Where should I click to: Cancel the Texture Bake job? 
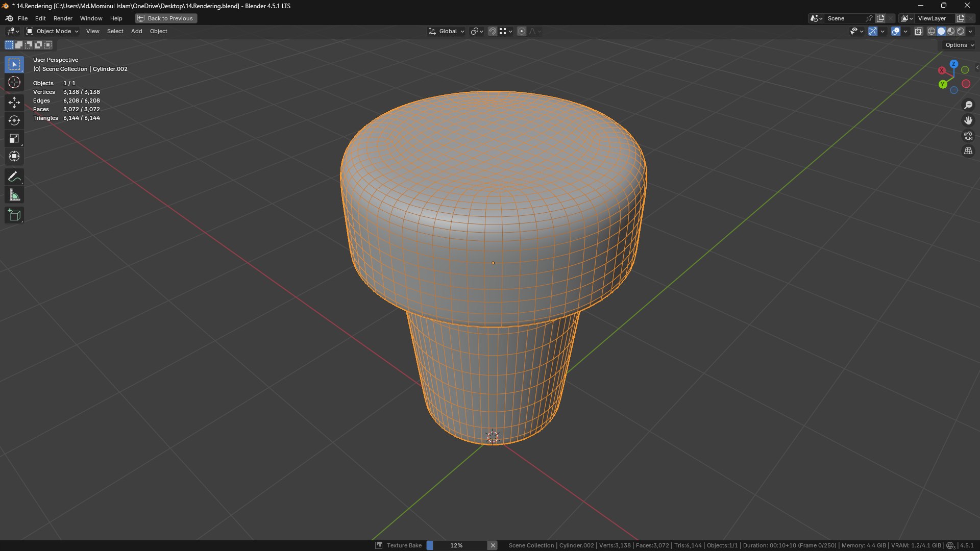493,545
